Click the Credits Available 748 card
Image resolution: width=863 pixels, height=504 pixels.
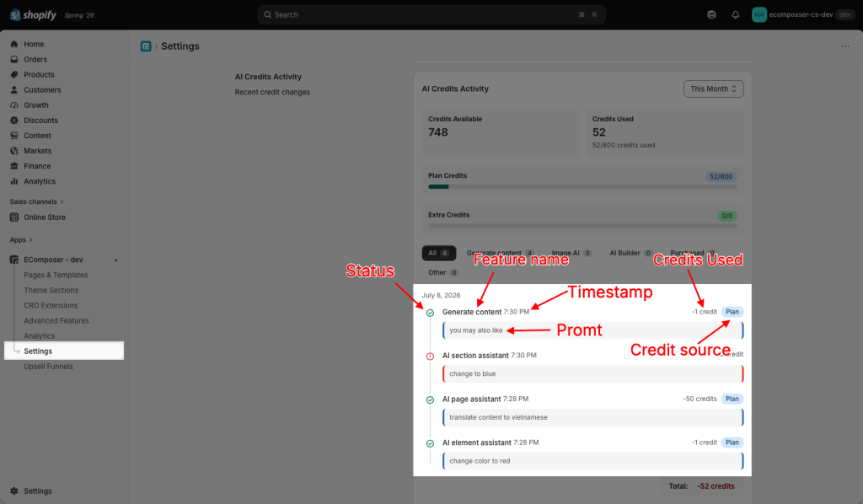point(501,132)
